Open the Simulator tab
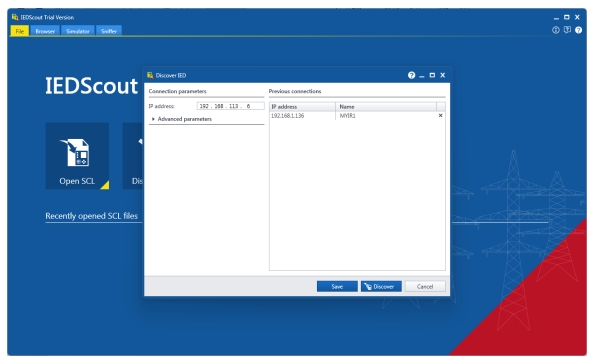593x361 pixels. pyautogui.click(x=78, y=31)
